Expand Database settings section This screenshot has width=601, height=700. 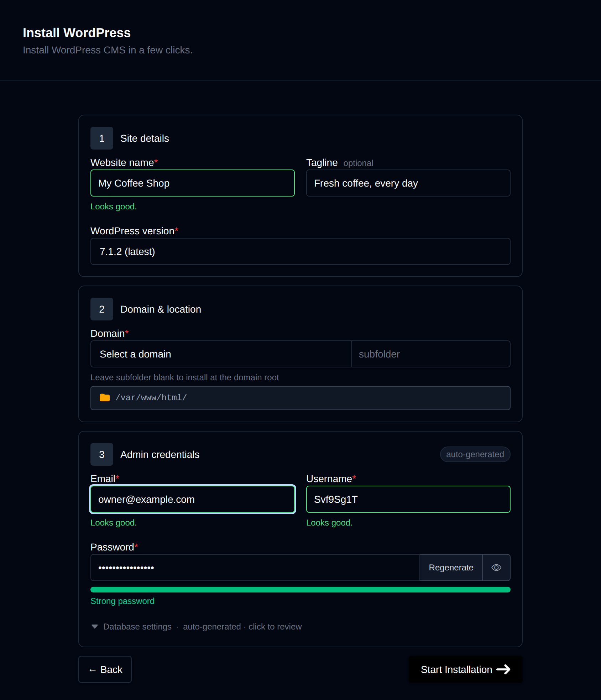pyautogui.click(x=196, y=627)
